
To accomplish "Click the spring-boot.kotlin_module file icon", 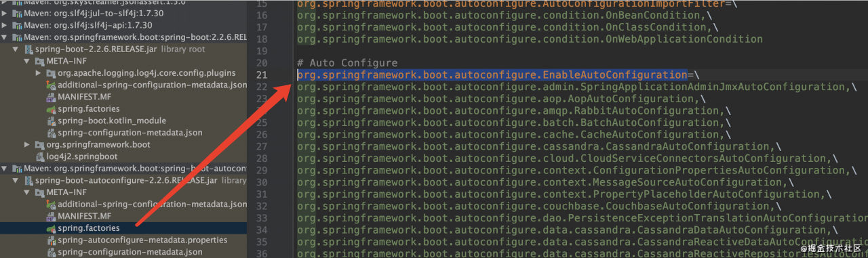I will pyautogui.click(x=51, y=121).
